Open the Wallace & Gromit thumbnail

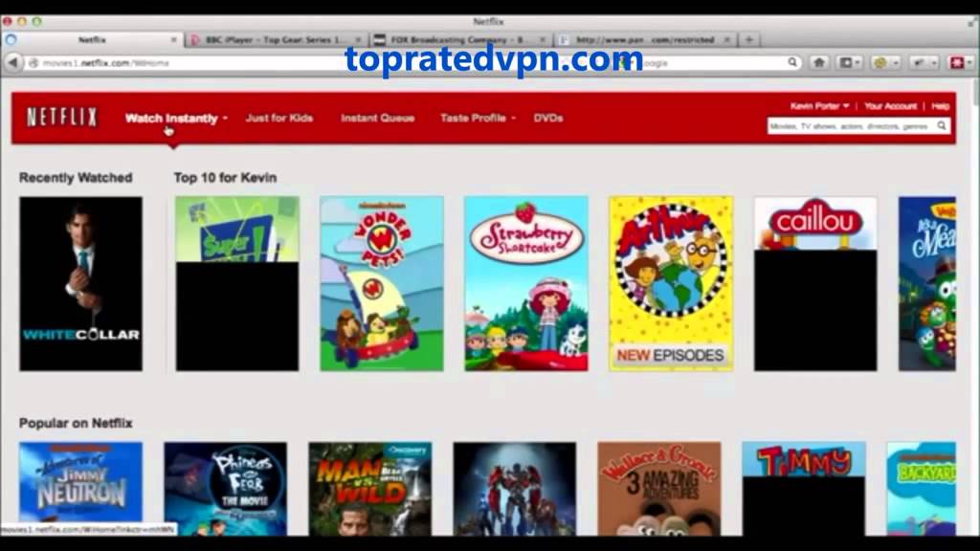658,489
